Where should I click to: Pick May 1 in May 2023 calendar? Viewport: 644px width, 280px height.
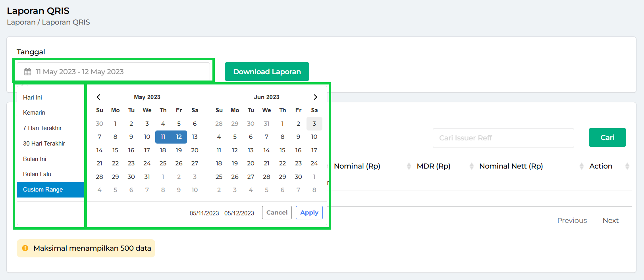click(x=116, y=124)
